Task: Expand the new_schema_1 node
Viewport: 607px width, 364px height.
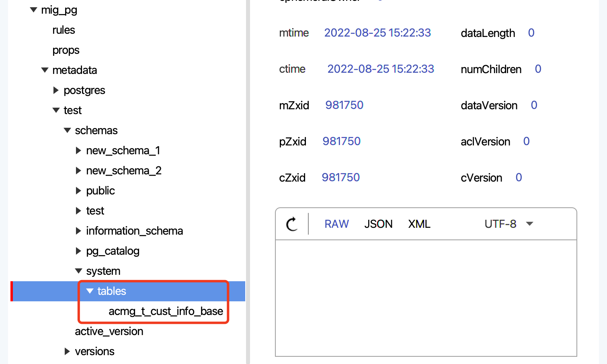Action: [x=78, y=150]
